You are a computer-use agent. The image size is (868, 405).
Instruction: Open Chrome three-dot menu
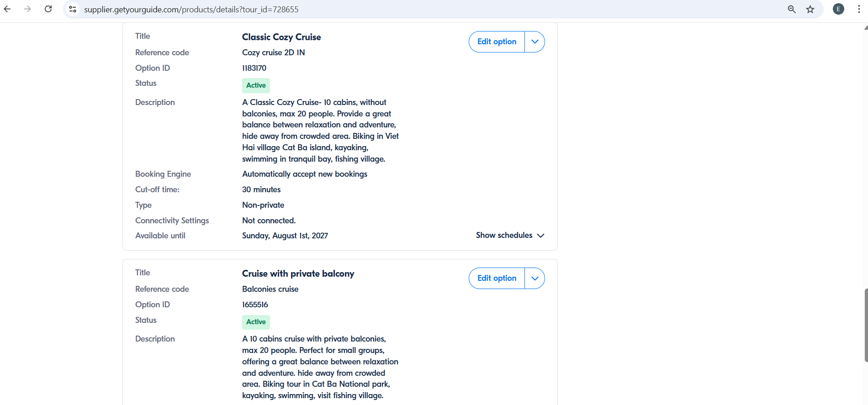(x=859, y=9)
